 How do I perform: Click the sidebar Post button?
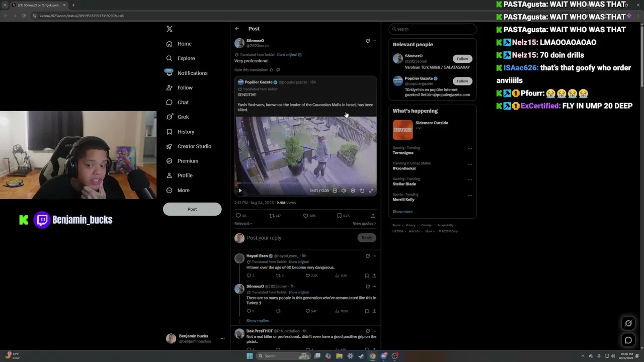(x=192, y=209)
